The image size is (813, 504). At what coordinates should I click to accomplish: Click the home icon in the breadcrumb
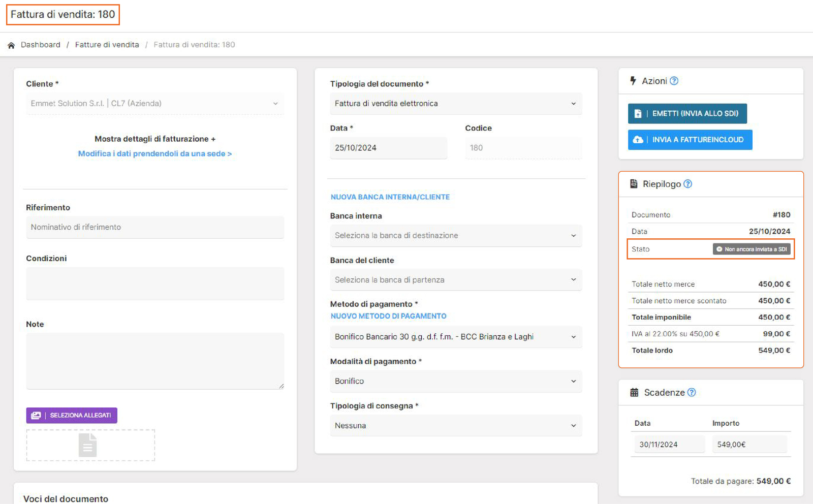[x=11, y=45]
